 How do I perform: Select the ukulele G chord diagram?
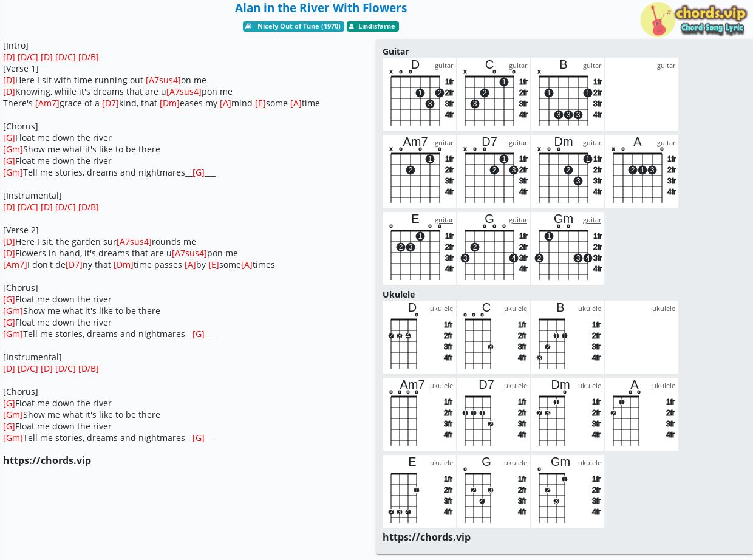494,491
